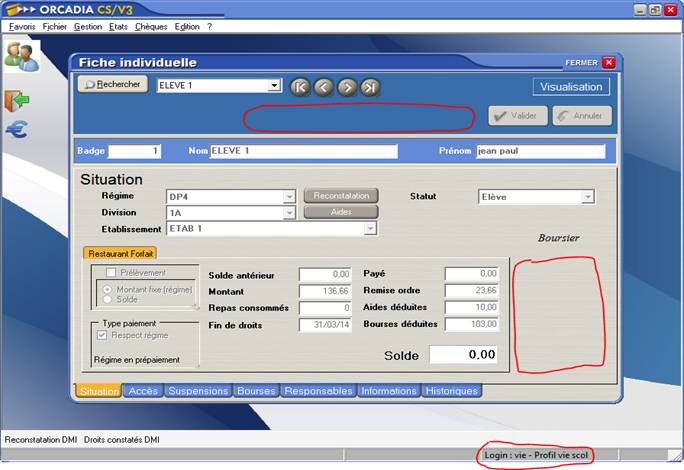
Task: Switch to the Bourses tab
Action: coord(255,391)
